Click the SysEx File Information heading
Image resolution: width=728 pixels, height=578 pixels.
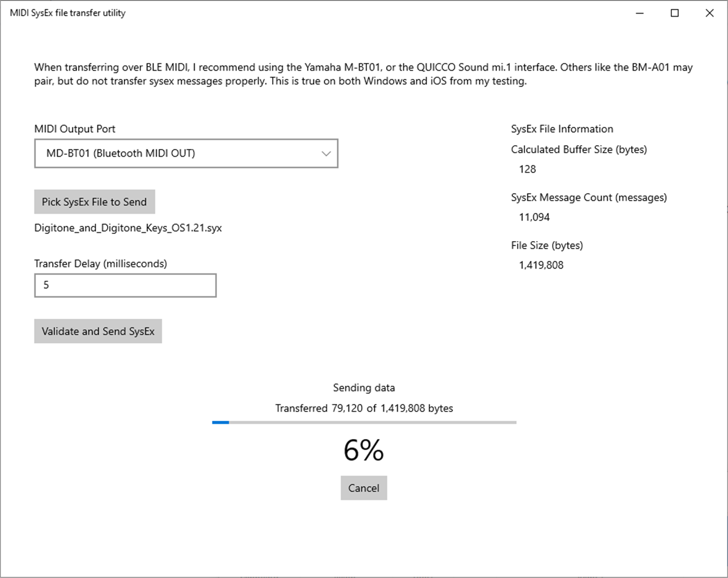[562, 129]
